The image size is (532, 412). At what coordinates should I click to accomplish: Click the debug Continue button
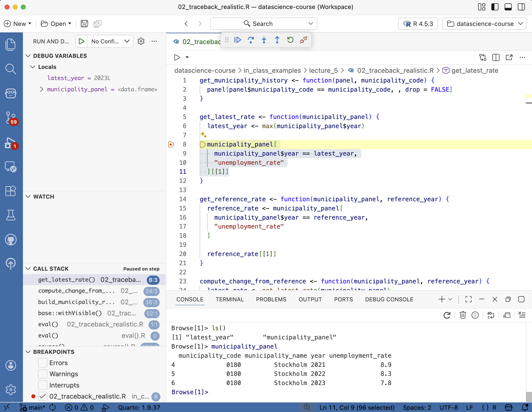[237, 40]
